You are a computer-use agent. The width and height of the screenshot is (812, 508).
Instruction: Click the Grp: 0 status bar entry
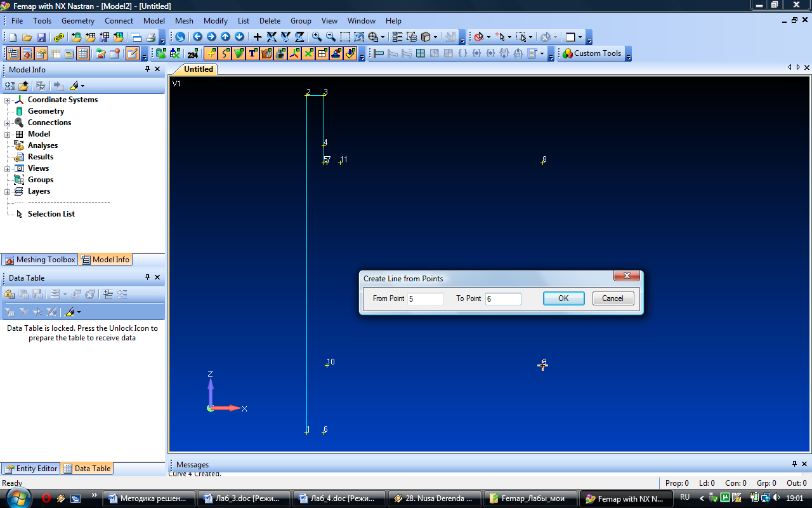[766, 483]
